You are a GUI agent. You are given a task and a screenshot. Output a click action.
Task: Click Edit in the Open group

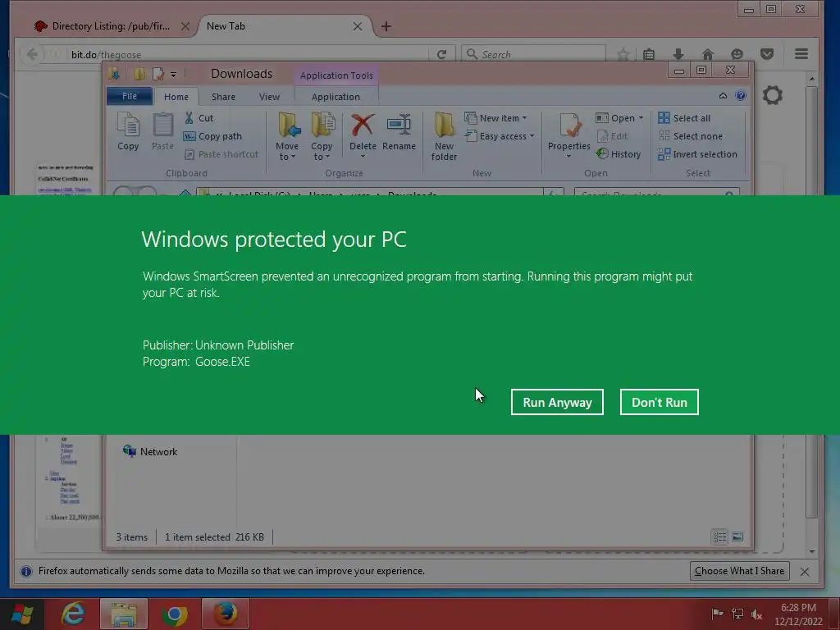(612, 136)
